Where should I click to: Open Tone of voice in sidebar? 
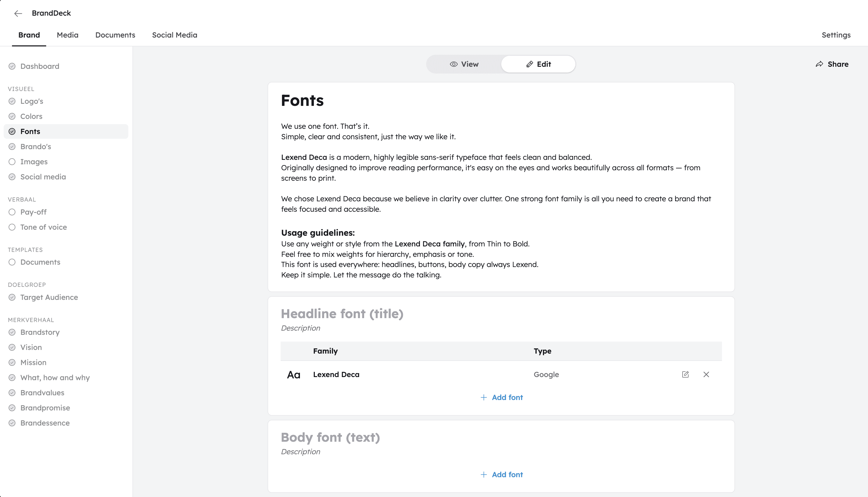pyautogui.click(x=43, y=227)
